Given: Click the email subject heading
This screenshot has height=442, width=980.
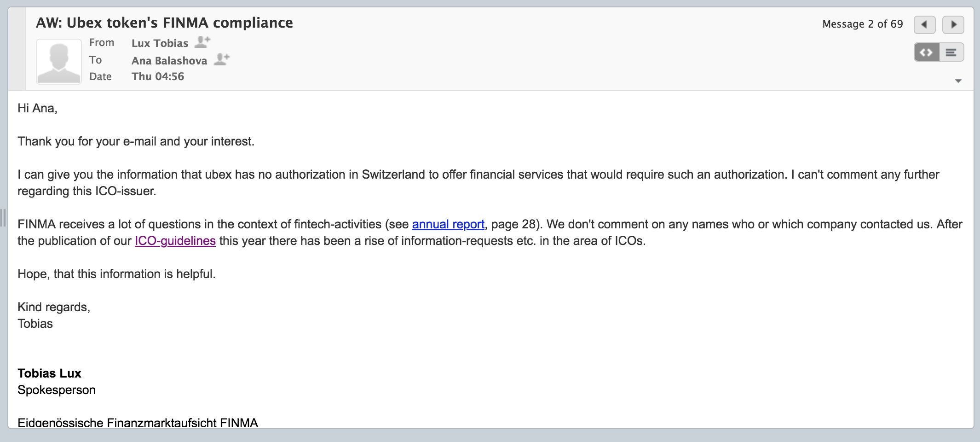Looking at the screenshot, I should tap(164, 23).
